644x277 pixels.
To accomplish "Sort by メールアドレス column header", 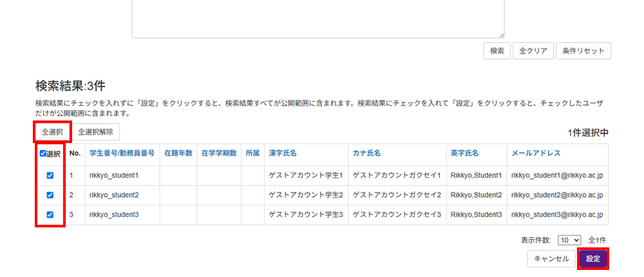I will pyautogui.click(x=536, y=153).
